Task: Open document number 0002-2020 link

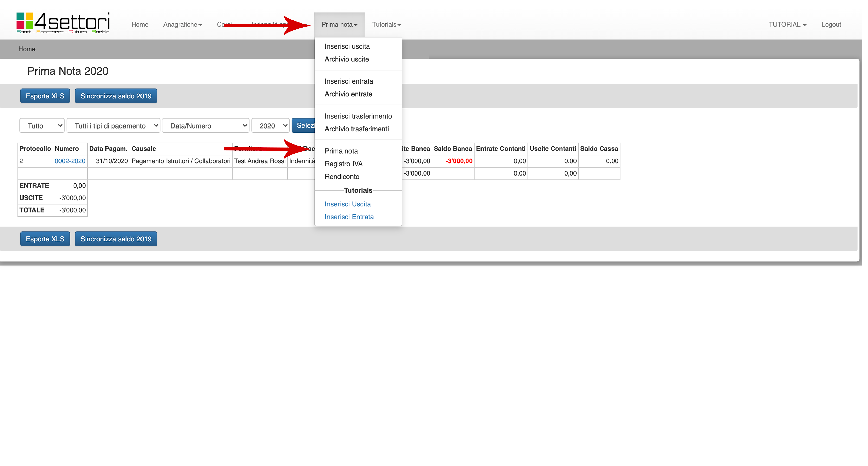Action: pyautogui.click(x=70, y=161)
